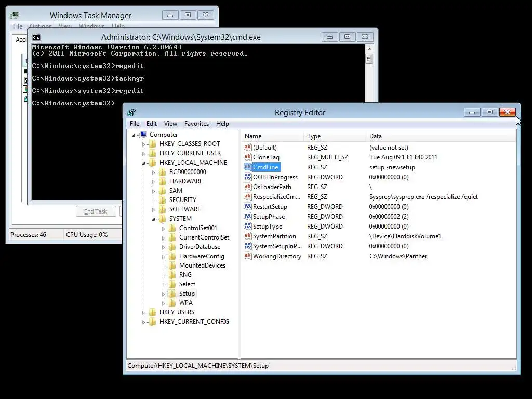The height and width of the screenshot is (399, 532).
Task: Expand the HKEY_CURRENT_CONFIG node arrow
Action: (x=143, y=322)
